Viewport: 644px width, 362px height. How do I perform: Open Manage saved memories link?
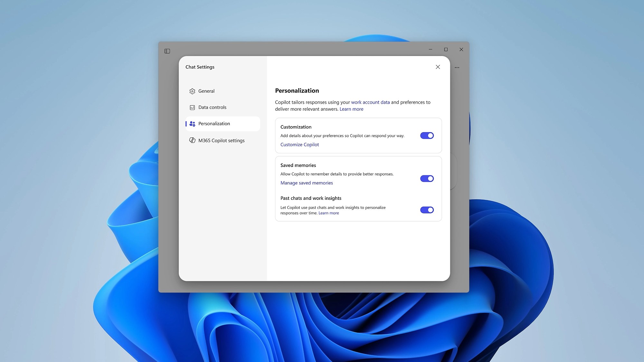click(x=307, y=183)
